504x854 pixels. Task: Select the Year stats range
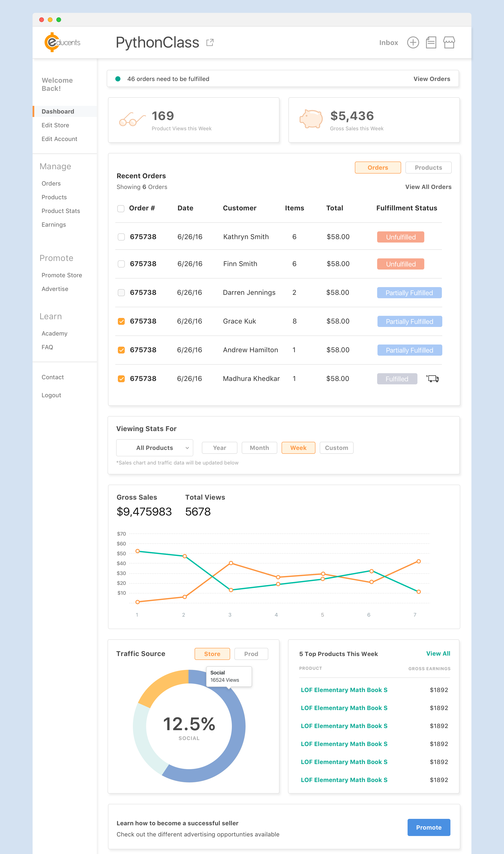(219, 448)
